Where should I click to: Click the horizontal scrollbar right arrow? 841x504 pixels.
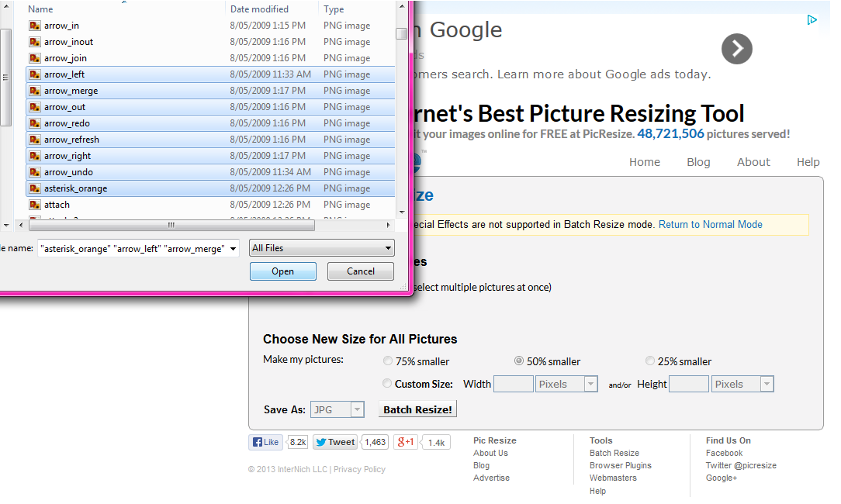389,225
